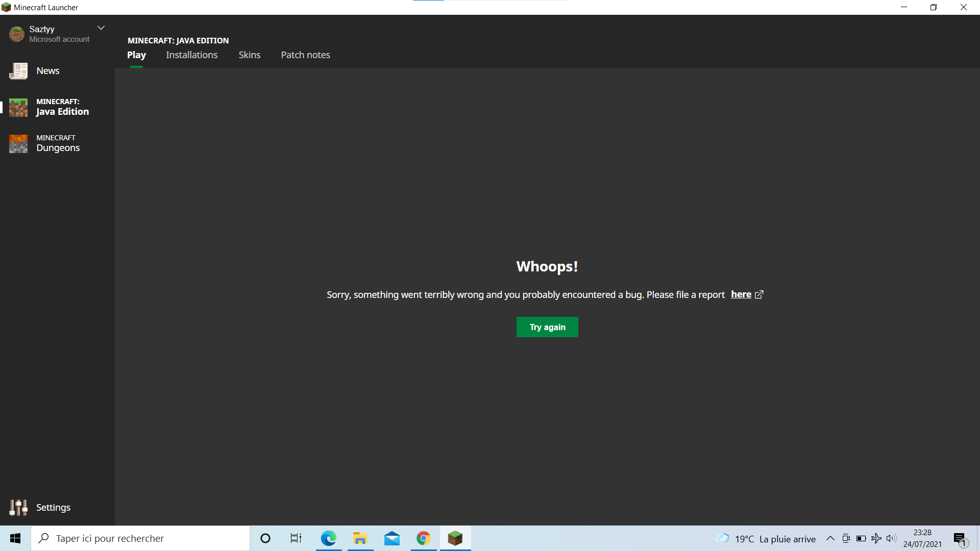This screenshot has height=551, width=980.
Task: Open the News section newspaper icon
Action: tap(18, 71)
